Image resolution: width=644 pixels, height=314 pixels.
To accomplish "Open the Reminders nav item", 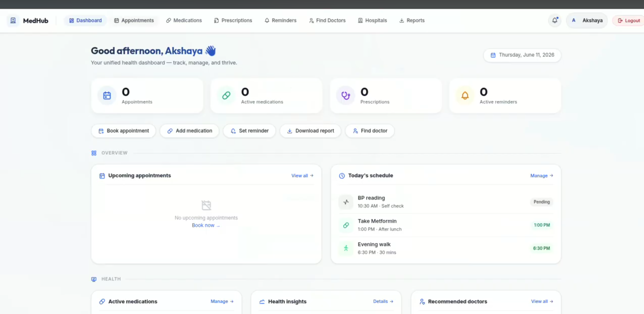I will [281, 21].
